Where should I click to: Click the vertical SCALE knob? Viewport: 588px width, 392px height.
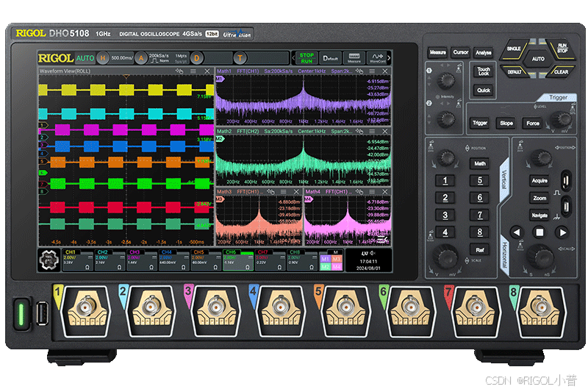(x=446, y=257)
